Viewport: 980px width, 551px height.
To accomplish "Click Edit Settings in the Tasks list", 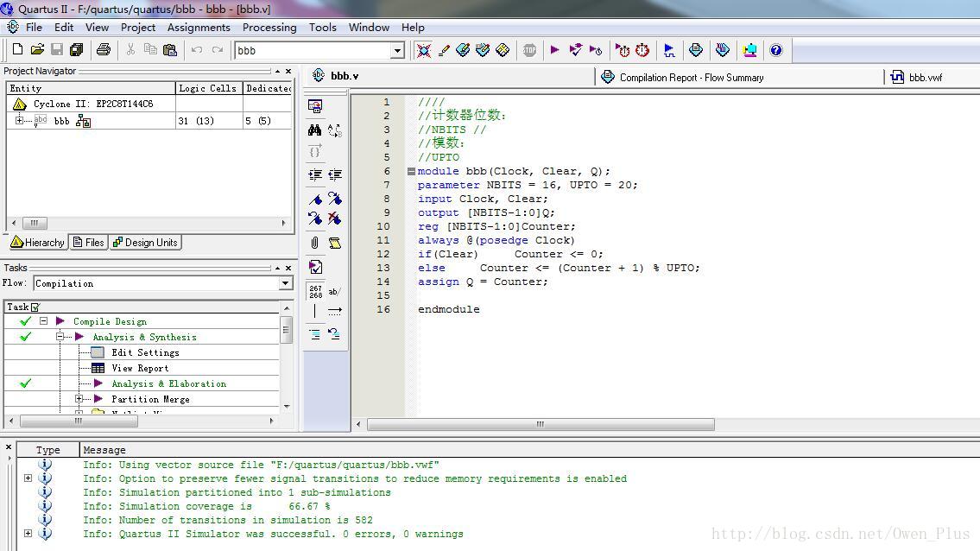I will pyautogui.click(x=145, y=352).
